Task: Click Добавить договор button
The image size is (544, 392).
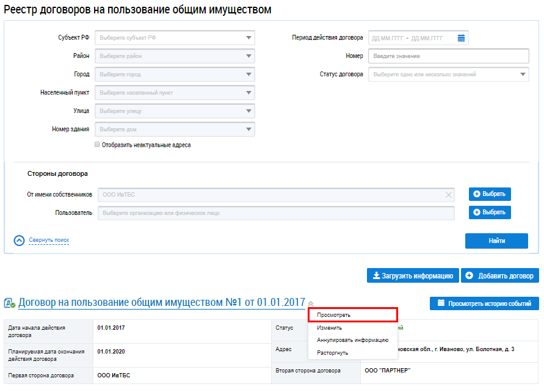Action: click(500, 275)
